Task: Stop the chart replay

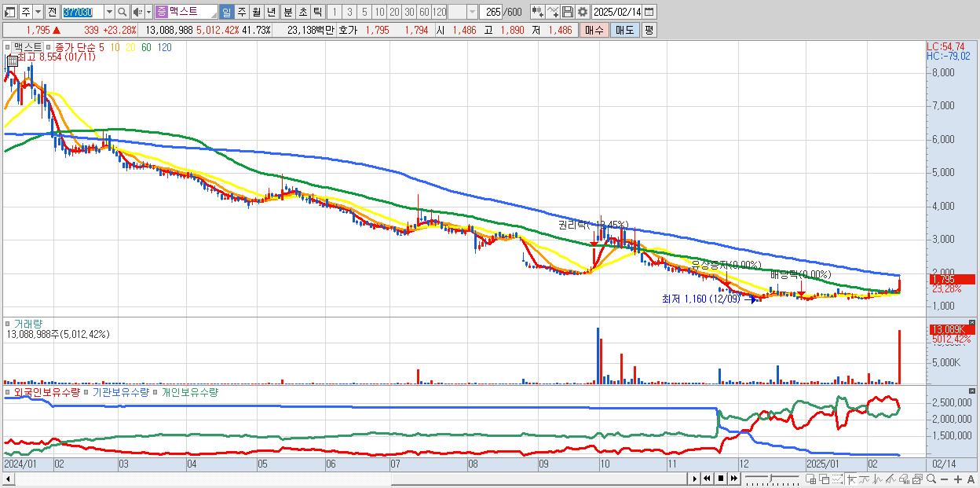Action: (x=721, y=479)
